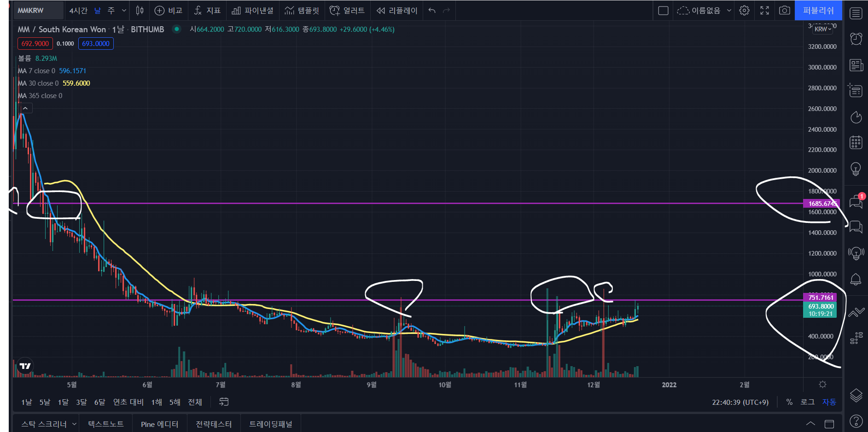The height and width of the screenshot is (432, 868).
Task: Select the 날 daily interval
Action: pos(98,10)
